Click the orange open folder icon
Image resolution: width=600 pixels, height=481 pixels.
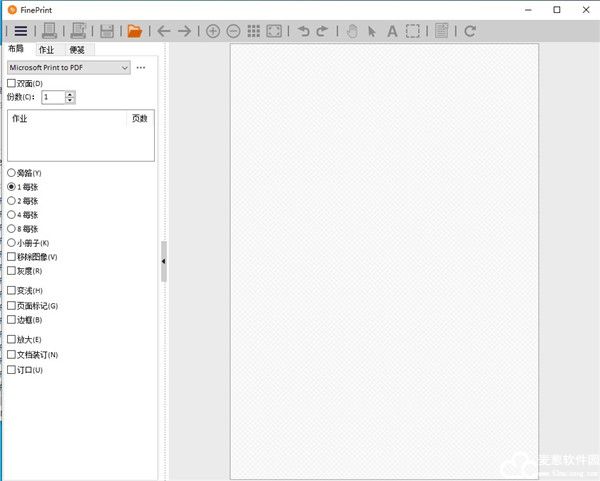pyautogui.click(x=134, y=31)
